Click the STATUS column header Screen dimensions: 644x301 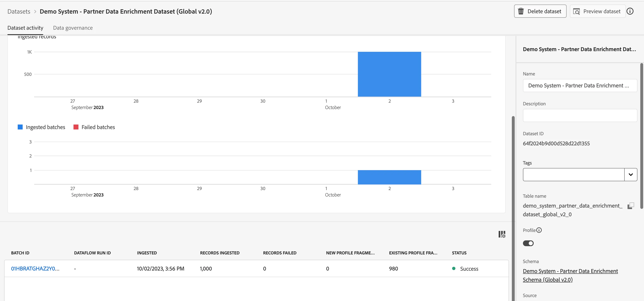tap(459, 253)
